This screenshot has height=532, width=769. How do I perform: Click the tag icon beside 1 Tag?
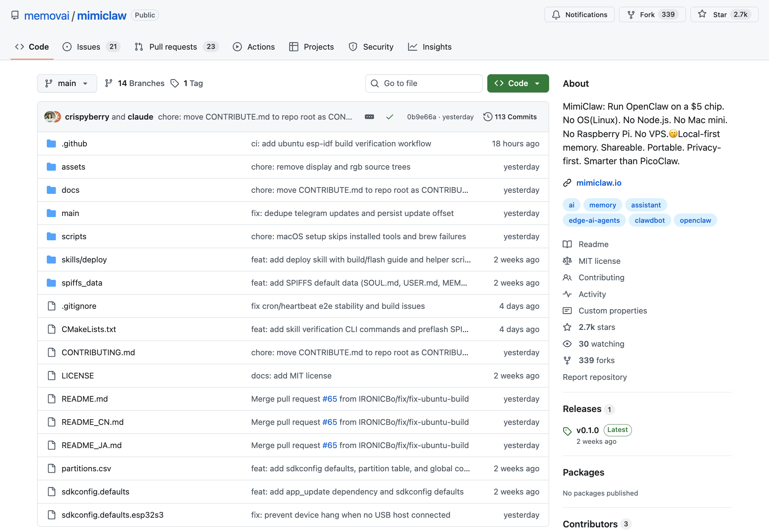tap(175, 83)
